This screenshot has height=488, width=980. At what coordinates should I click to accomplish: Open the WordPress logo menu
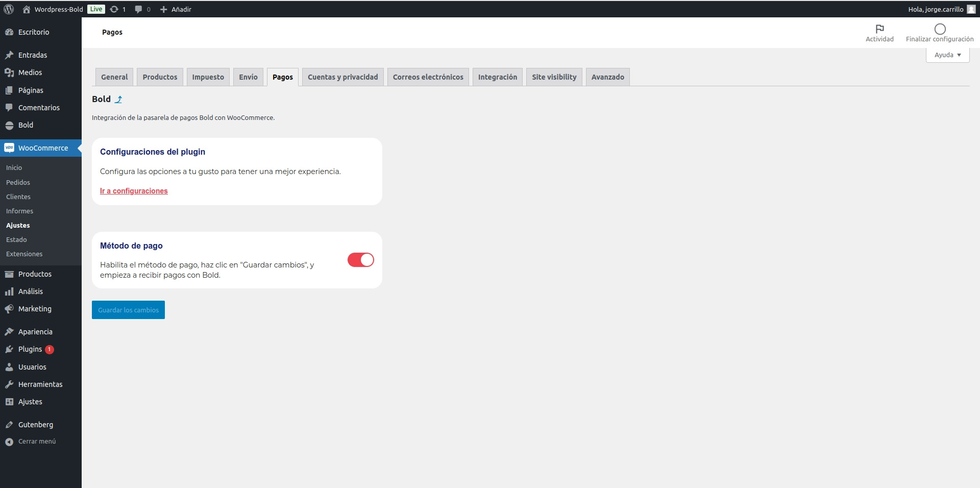pos(8,9)
